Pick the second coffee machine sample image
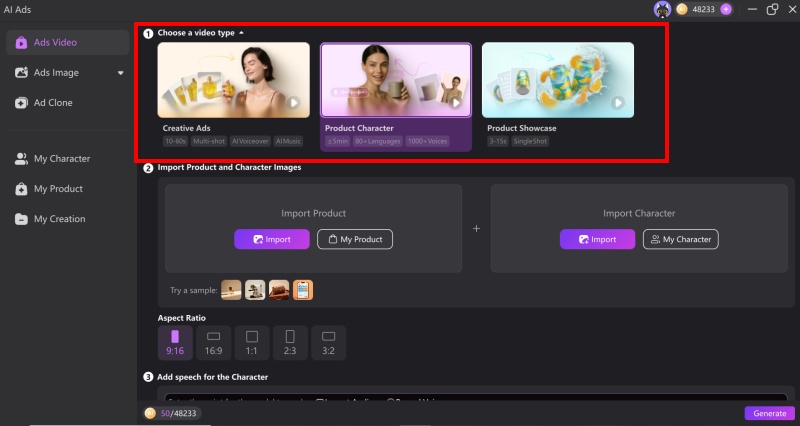Viewport: 800px width, 426px height. pyautogui.click(x=255, y=290)
